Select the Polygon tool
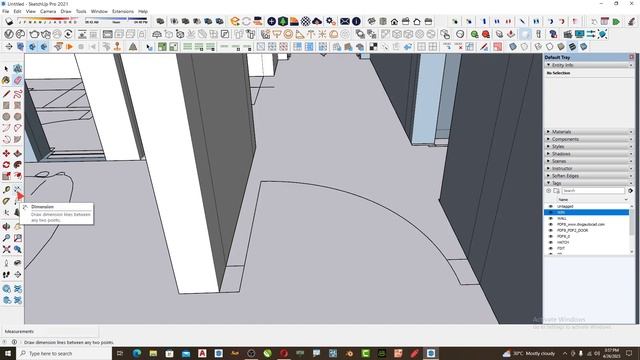 (x=18, y=117)
